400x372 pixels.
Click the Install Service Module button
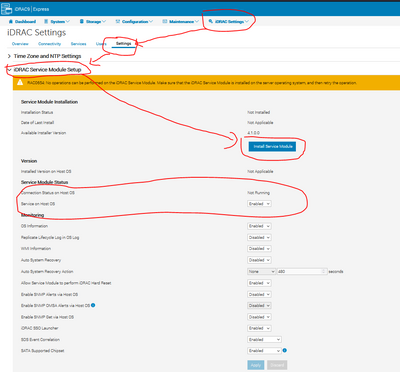pos(272,146)
